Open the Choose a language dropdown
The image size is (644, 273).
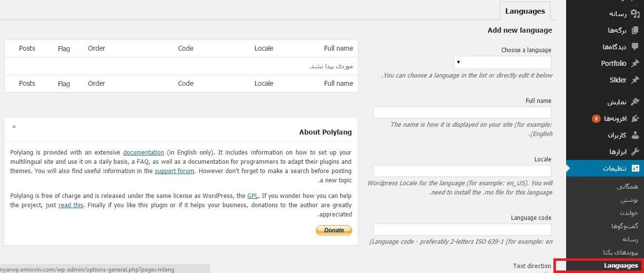502,62
